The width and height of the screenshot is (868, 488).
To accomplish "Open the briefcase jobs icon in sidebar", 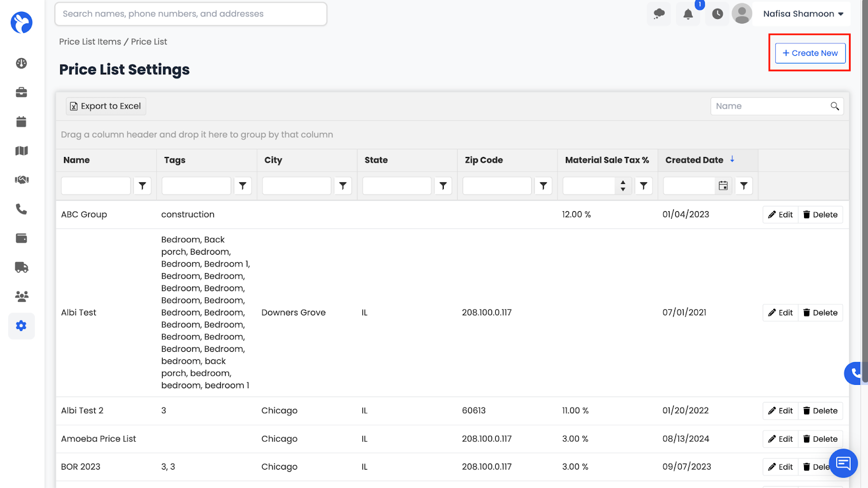I will click(x=21, y=92).
